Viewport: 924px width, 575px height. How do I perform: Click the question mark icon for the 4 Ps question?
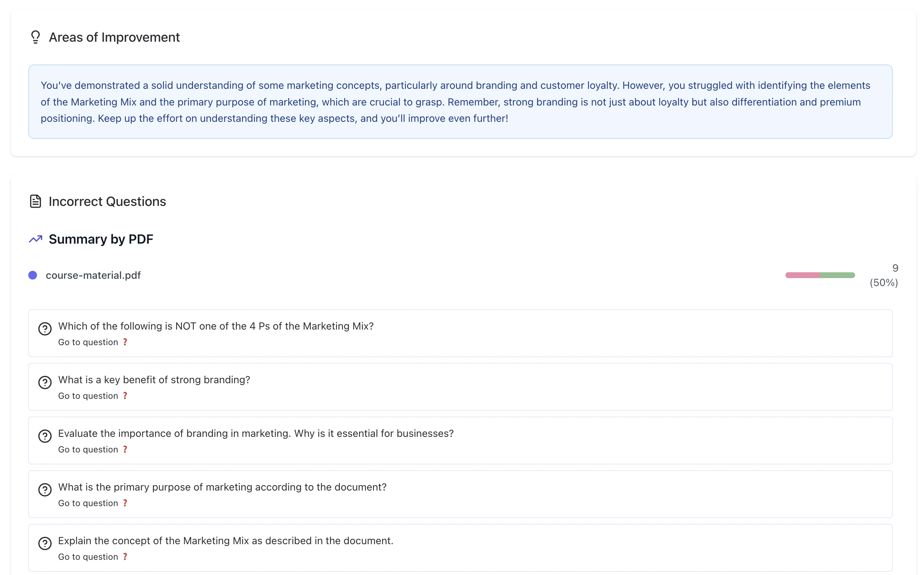(45, 328)
